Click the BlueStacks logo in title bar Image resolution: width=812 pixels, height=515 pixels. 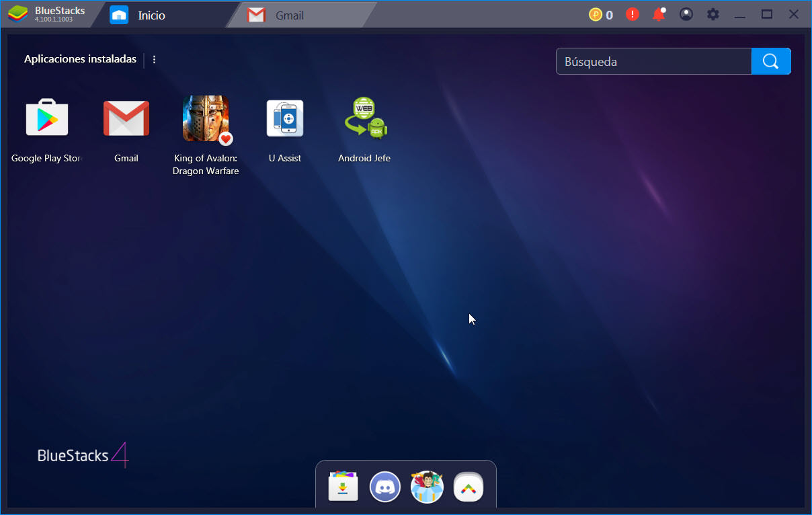pyautogui.click(x=18, y=14)
